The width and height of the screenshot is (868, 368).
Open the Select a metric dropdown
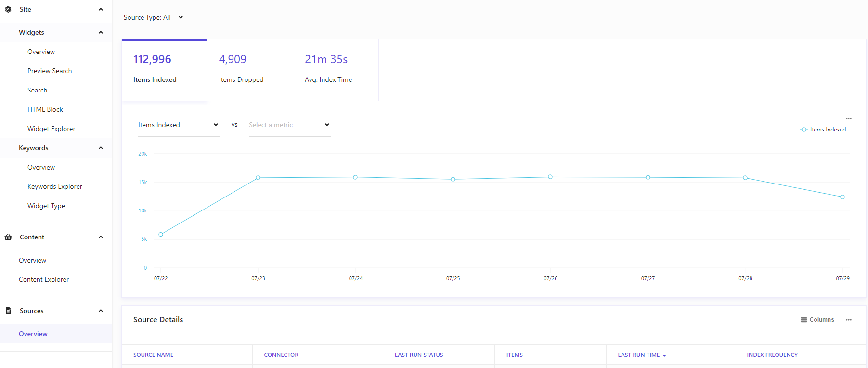pyautogui.click(x=289, y=125)
